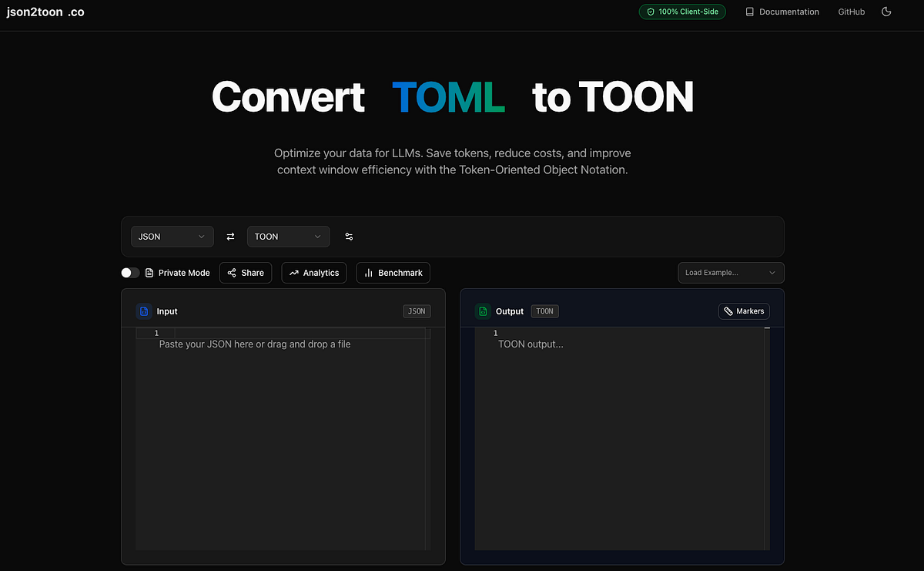Viewport: 924px width, 571px height.
Task: Click the book icon beside Documentation
Action: [x=749, y=12]
